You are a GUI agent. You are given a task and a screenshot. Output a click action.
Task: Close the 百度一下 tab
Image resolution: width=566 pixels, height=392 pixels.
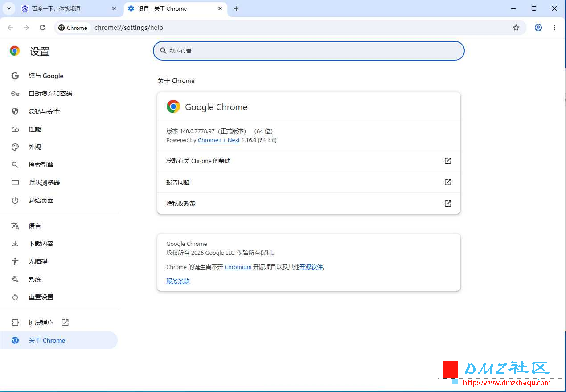pos(114,8)
